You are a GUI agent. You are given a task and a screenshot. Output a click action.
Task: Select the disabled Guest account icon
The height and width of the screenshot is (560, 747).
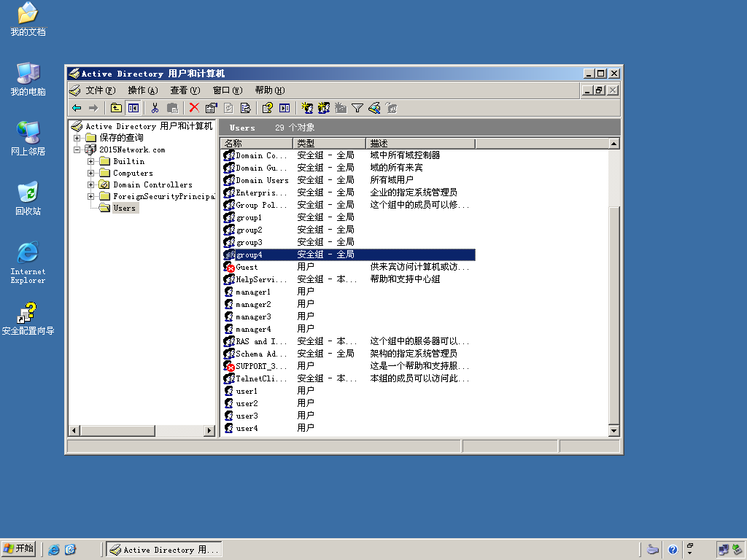coord(229,267)
